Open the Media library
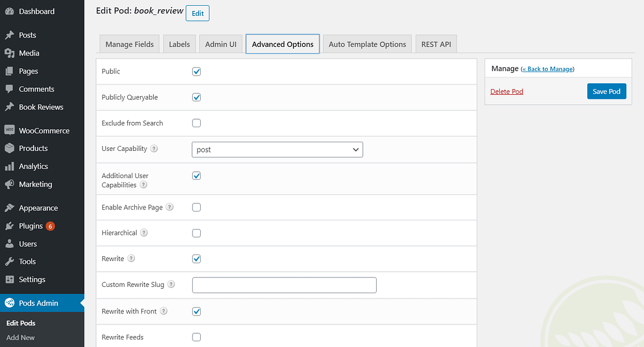Viewport: 644px width, 347px height. click(27, 53)
